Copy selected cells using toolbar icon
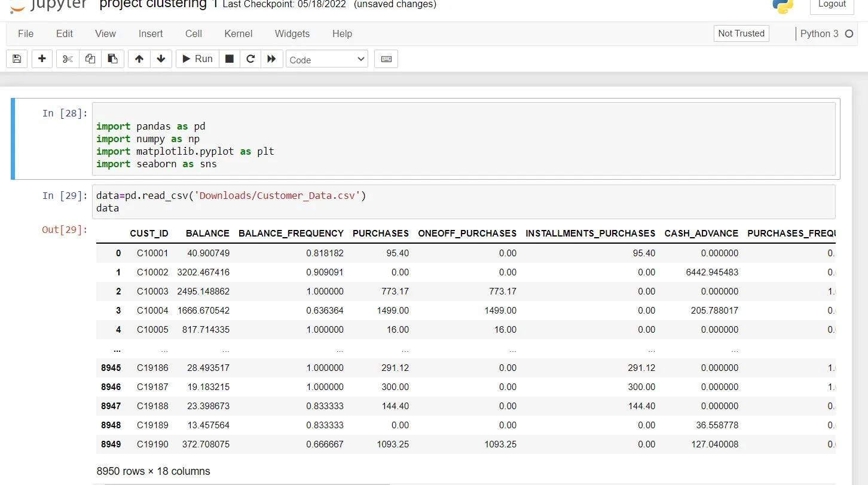 tap(90, 59)
